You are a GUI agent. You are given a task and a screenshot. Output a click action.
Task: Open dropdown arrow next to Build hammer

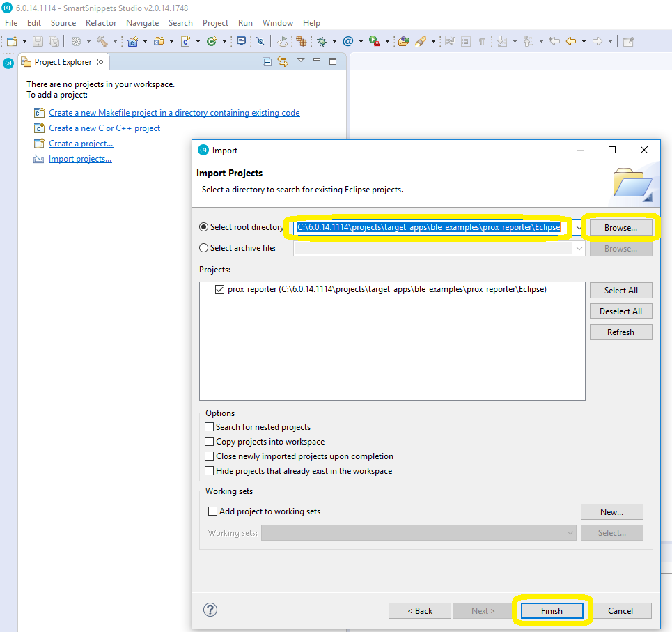pyautogui.click(x=115, y=41)
